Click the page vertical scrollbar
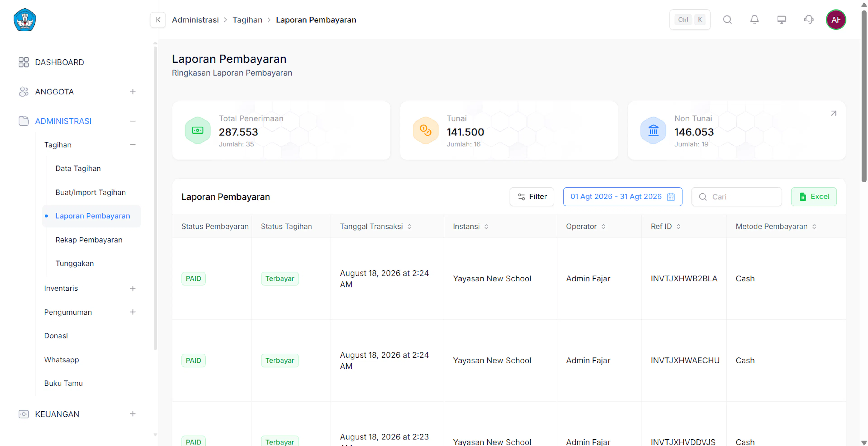This screenshot has height=446, width=868. 864,96
